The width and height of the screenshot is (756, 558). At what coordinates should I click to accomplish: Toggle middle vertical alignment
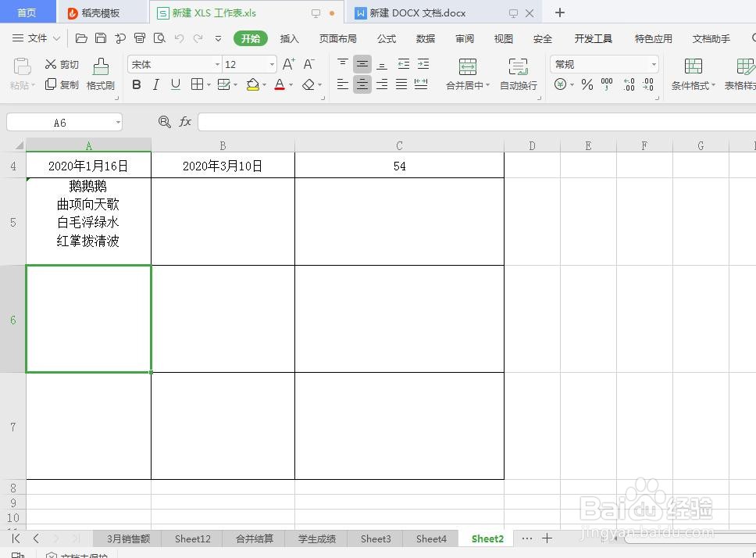[362, 64]
